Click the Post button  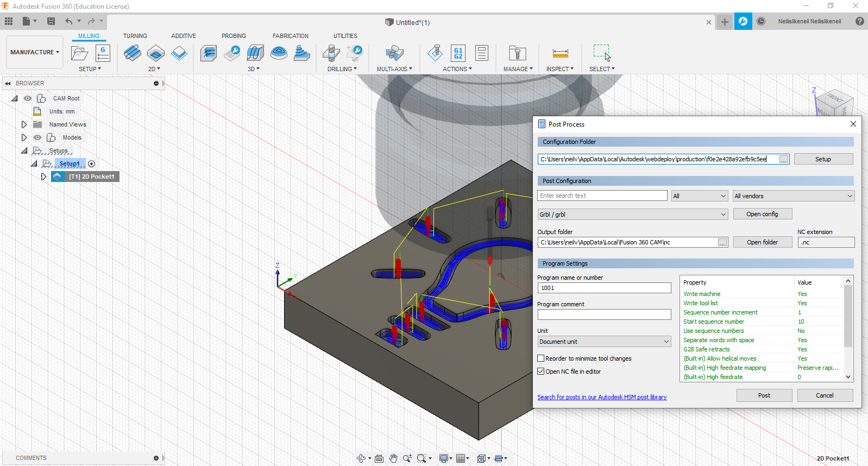point(764,395)
